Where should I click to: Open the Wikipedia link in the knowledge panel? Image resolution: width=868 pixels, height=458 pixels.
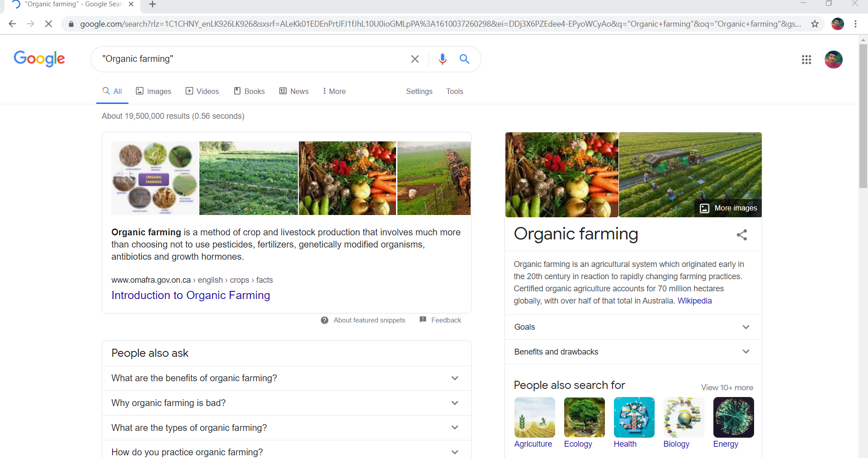(694, 301)
